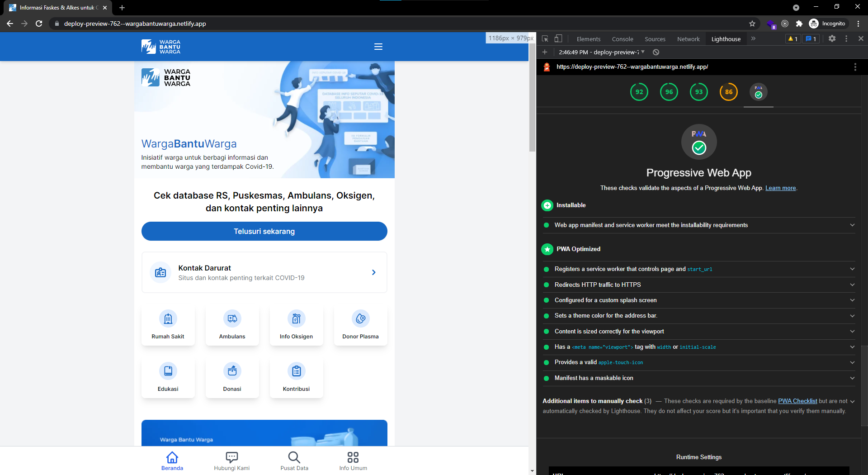Click the Incognito profile button
This screenshot has width=868, height=475.
pos(827,24)
